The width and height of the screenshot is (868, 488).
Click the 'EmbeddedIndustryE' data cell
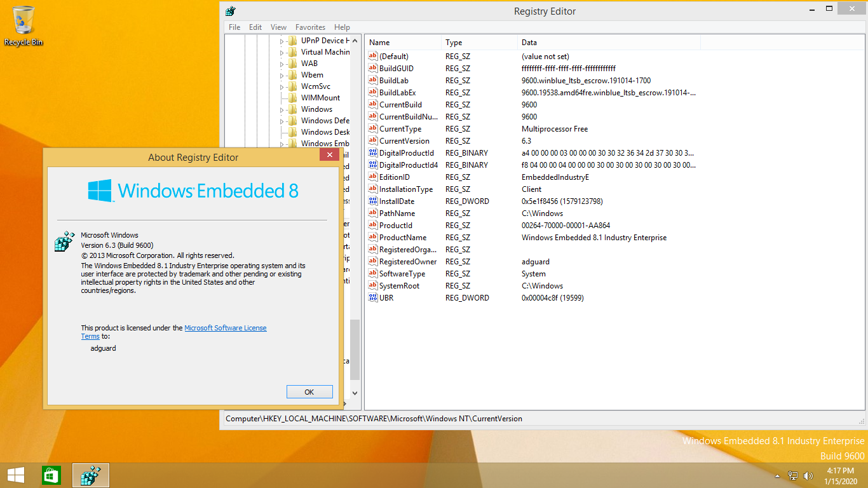coord(555,177)
